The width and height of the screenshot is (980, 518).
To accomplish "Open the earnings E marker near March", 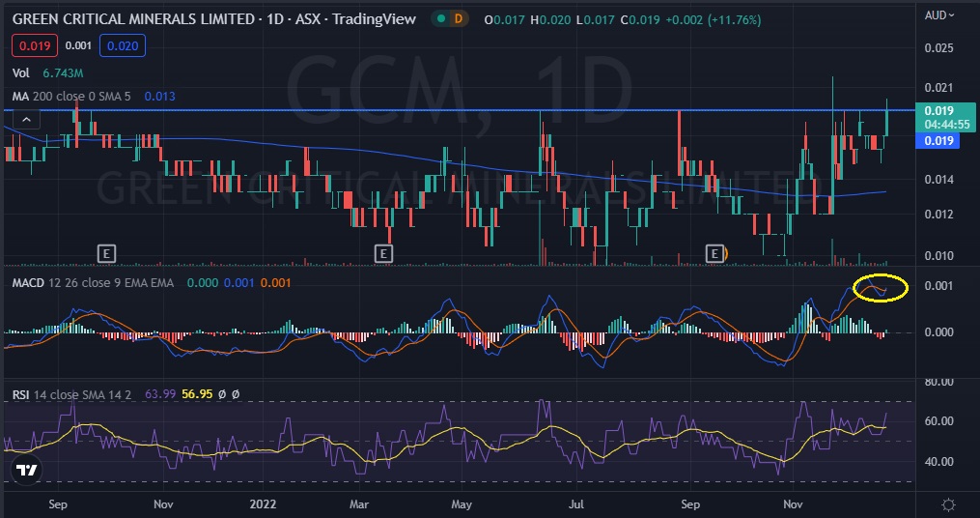I will (382, 254).
